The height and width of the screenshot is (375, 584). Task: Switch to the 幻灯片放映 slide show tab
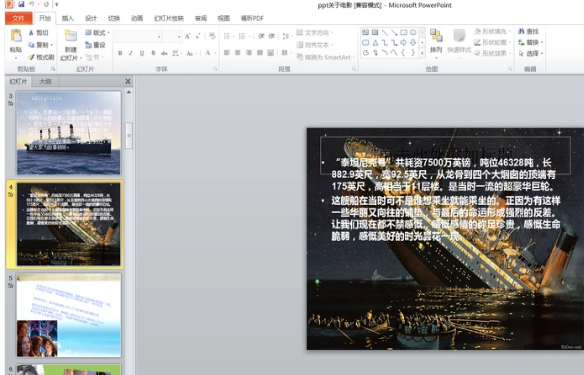coord(169,18)
